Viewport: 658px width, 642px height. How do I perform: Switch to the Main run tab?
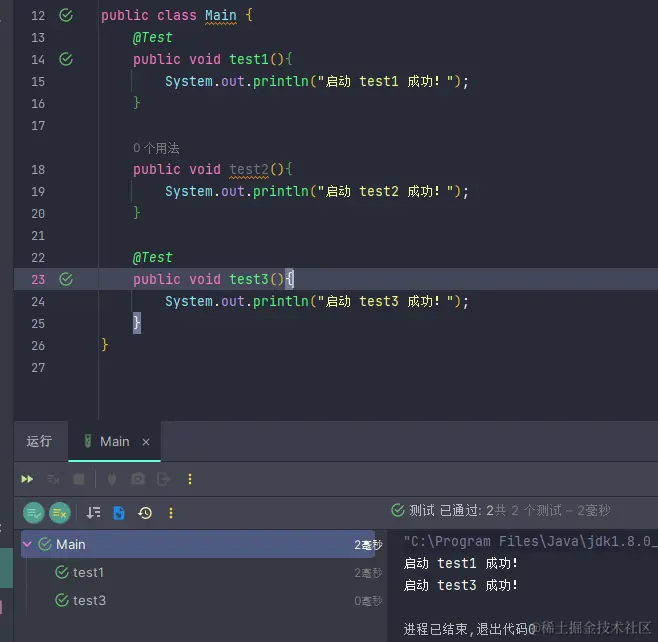[115, 441]
